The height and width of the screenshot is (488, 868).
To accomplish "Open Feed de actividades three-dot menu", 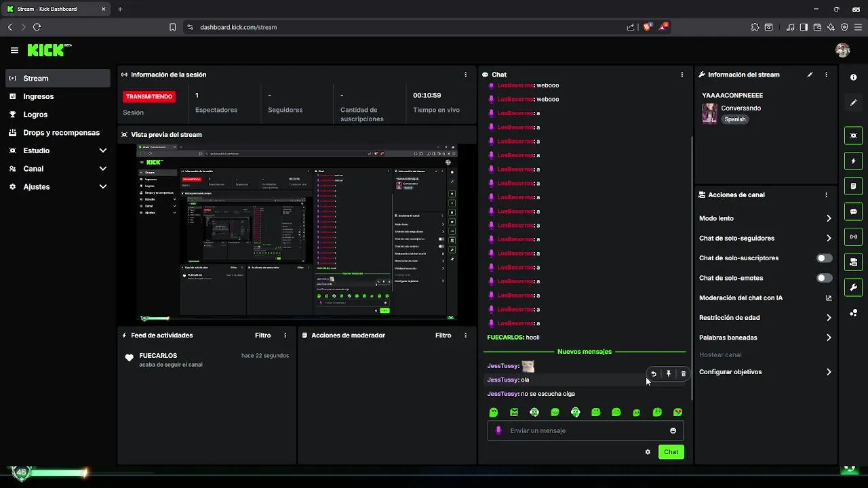I will (x=285, y=335).
